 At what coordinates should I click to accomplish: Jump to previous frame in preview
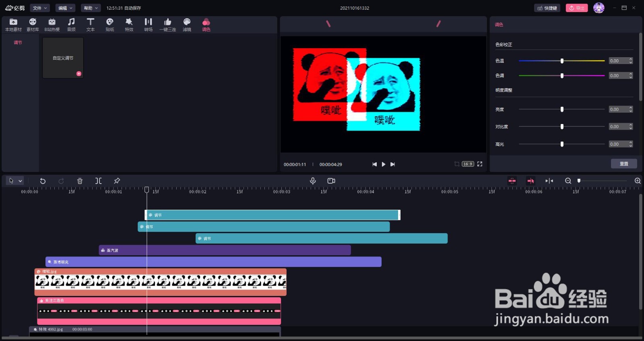[374, 164]
